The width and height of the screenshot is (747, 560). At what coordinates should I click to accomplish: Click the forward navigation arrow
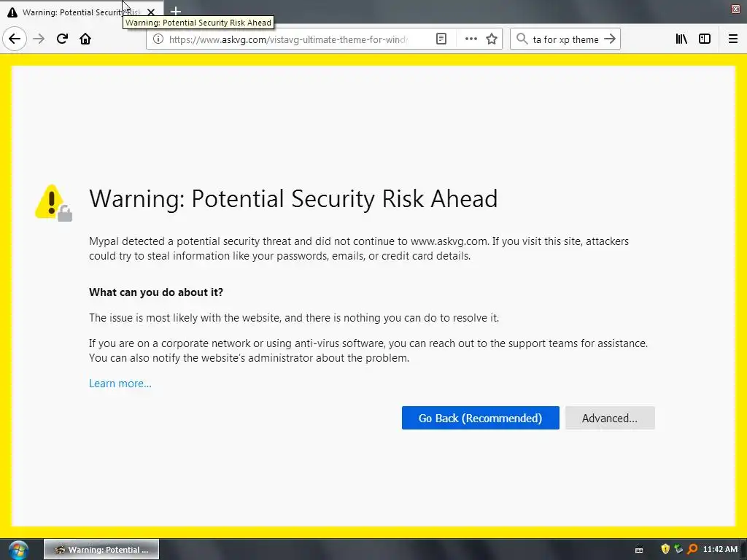pyautogui.click(x=39, y=39)
